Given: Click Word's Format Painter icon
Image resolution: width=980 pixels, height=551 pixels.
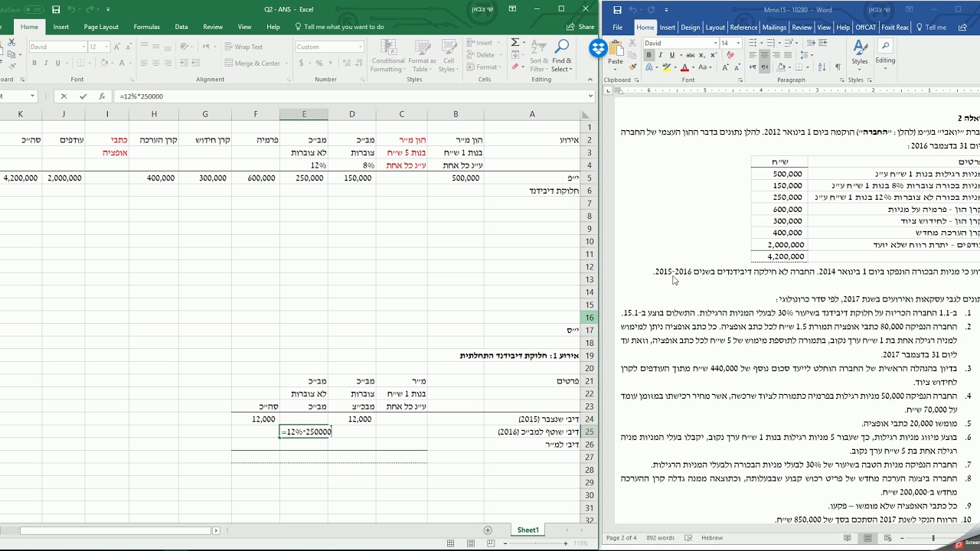Looking at the screenshot, I should tap(632, 67).
